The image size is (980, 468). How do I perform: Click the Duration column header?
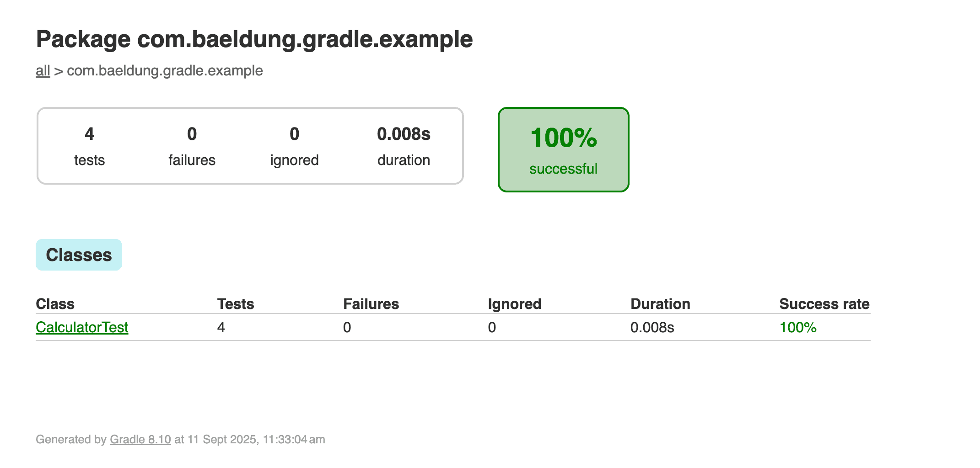pyautogui.click(x=660, y=304)
